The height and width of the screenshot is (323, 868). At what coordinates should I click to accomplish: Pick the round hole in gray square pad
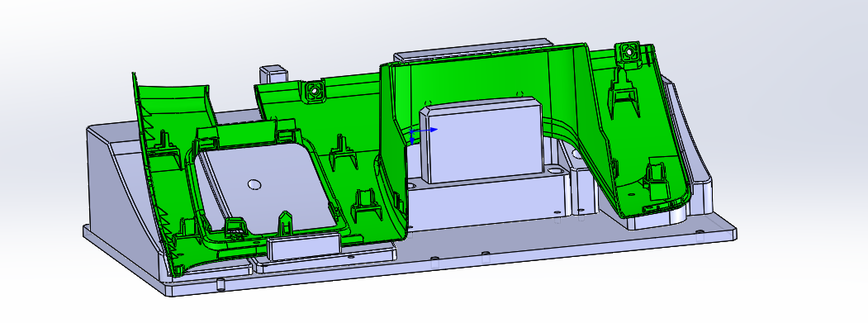point(254,184)
